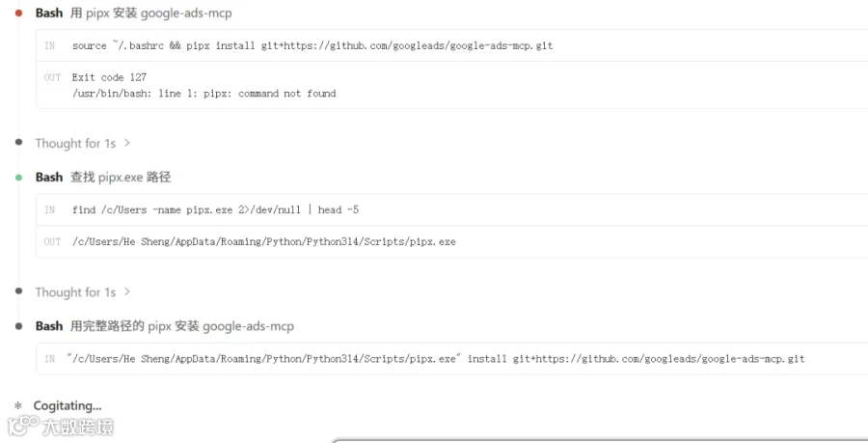Open the Bash 用完整路径的 pipx 安装 header

pyautogui.click(x=164, y=326)
